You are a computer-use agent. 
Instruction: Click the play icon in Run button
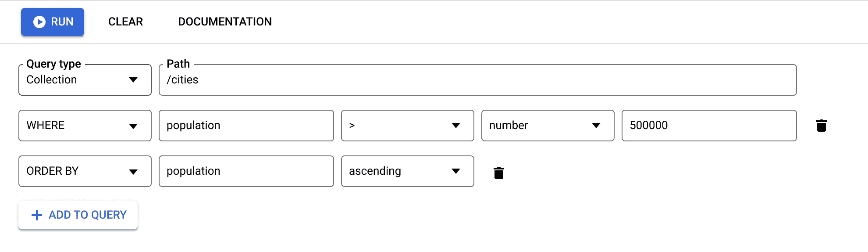39,22
